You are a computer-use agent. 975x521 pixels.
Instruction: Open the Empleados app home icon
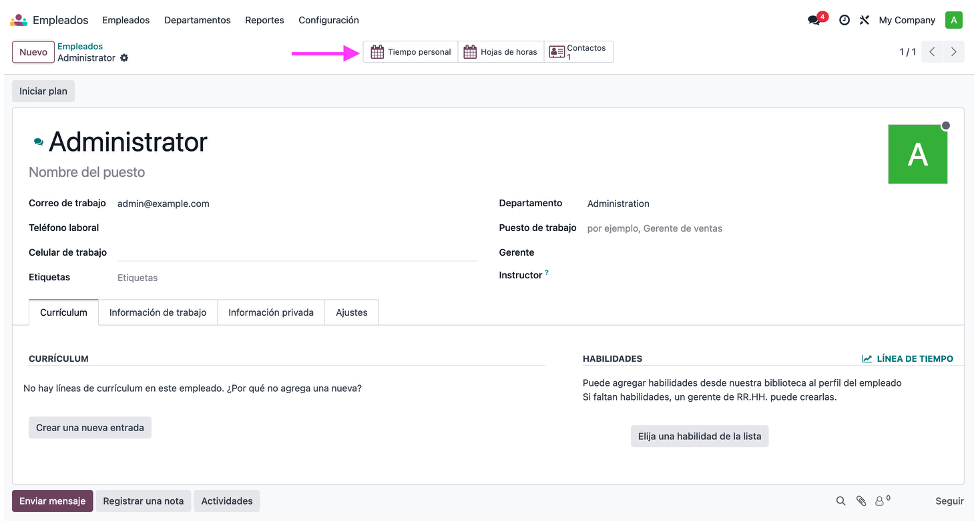(x=19, y=20)
